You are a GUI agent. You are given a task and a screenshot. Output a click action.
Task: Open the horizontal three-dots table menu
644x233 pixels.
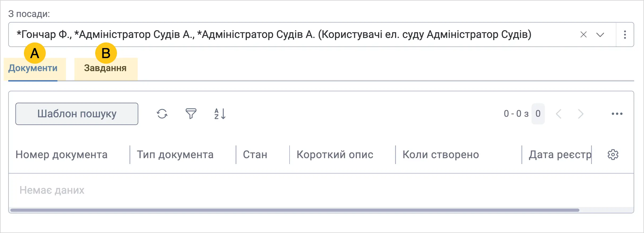617,114
